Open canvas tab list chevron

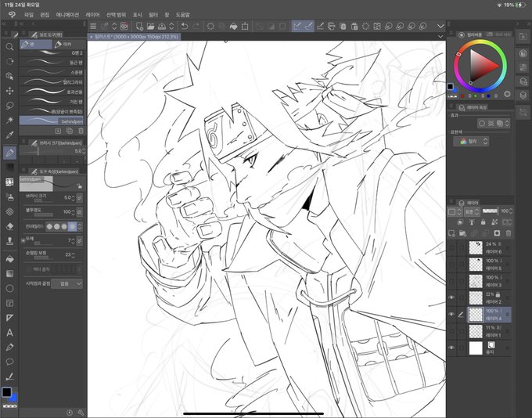440,36
